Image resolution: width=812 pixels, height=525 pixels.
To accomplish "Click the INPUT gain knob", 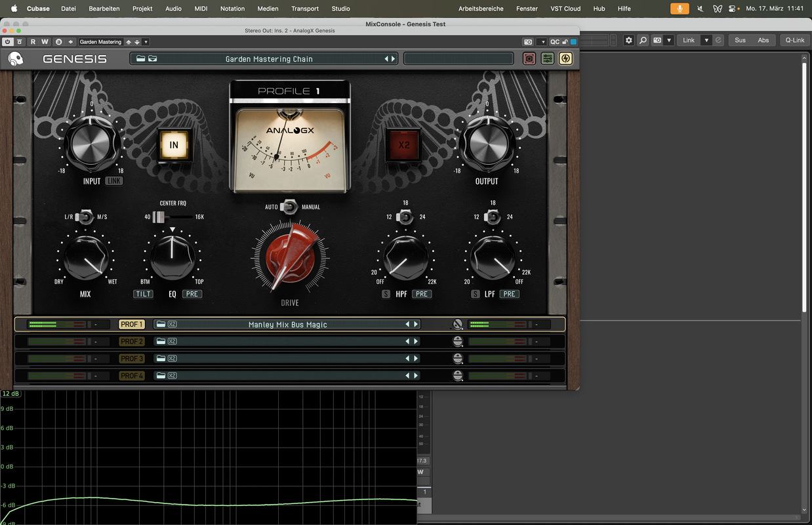I will coord(92,143).
